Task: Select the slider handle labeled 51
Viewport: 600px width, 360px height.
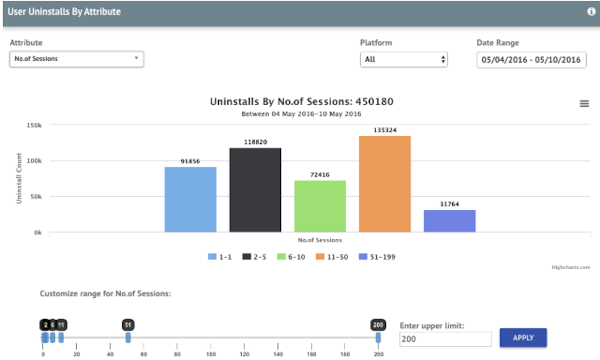Action: (128, 337)
